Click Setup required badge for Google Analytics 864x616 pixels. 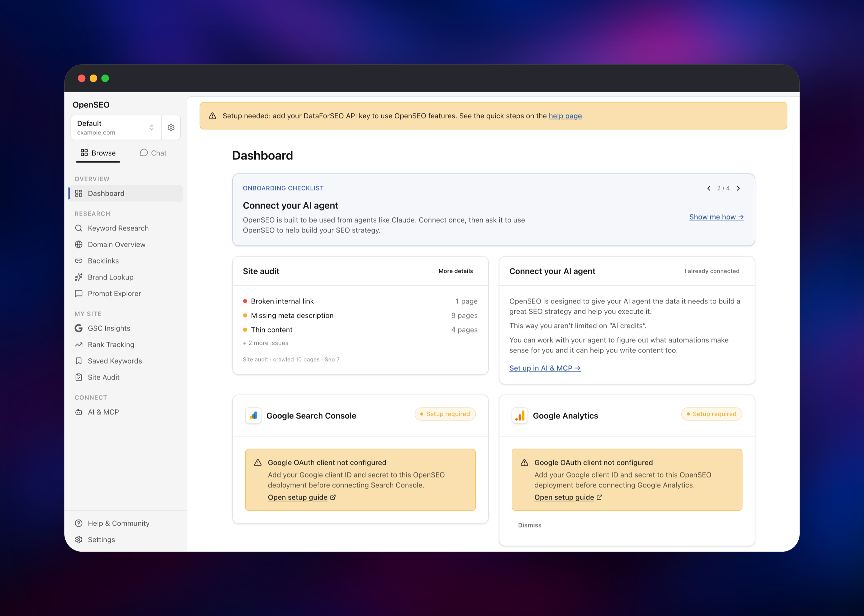click(712, 414)
